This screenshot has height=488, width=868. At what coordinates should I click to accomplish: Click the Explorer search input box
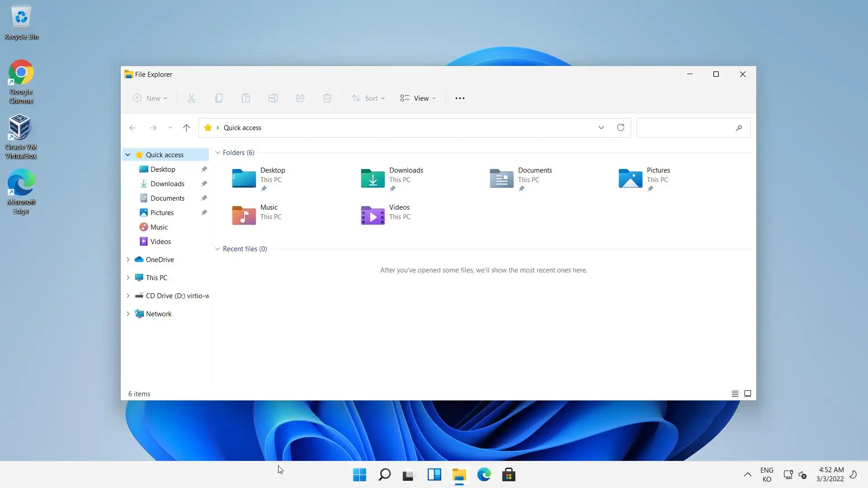click(x=685, y=128)
